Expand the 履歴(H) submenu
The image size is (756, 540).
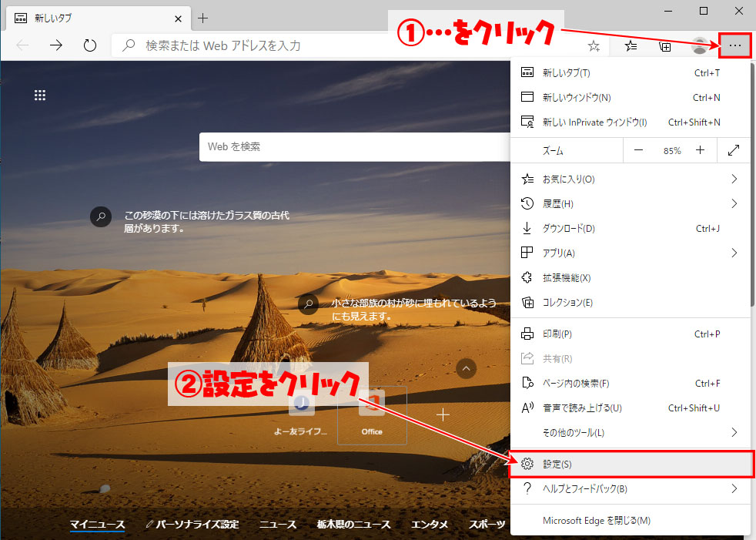pos(629,203)
